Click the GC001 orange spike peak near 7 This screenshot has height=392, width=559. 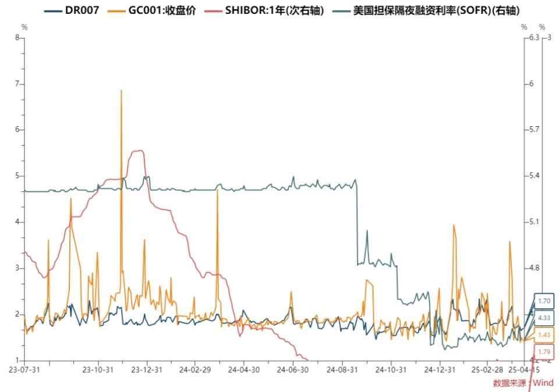coord(121,90)
